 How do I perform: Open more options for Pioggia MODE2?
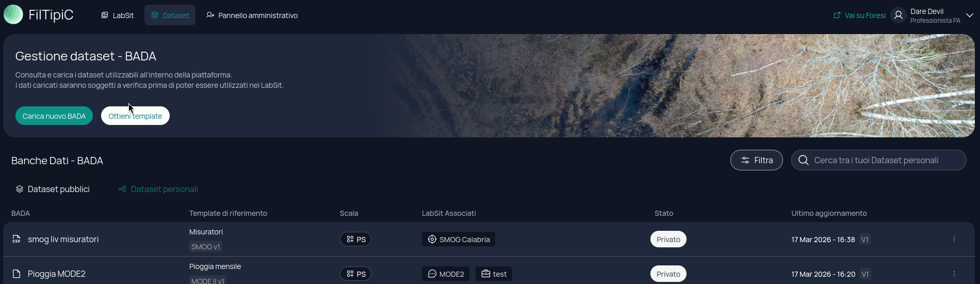pyautogui.click(x=954, y=274)
